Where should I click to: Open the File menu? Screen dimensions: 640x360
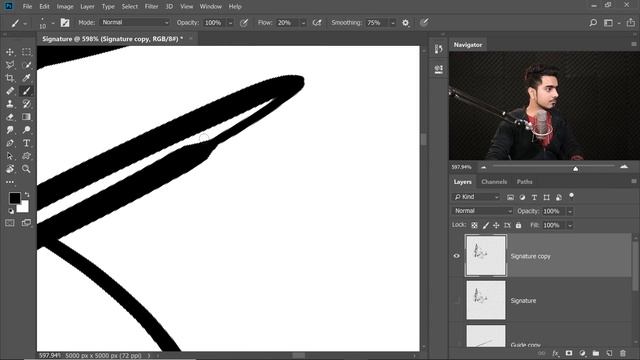(27, 7)
